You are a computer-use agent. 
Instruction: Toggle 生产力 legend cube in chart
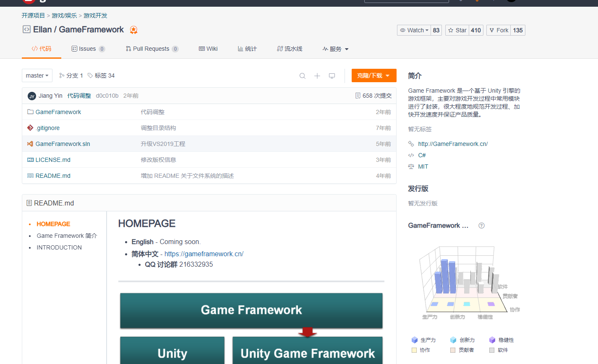tap(415, 340)
